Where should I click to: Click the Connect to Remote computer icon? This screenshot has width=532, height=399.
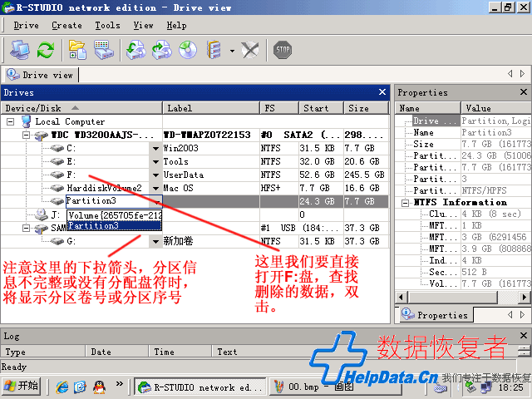tap(20, 50)
